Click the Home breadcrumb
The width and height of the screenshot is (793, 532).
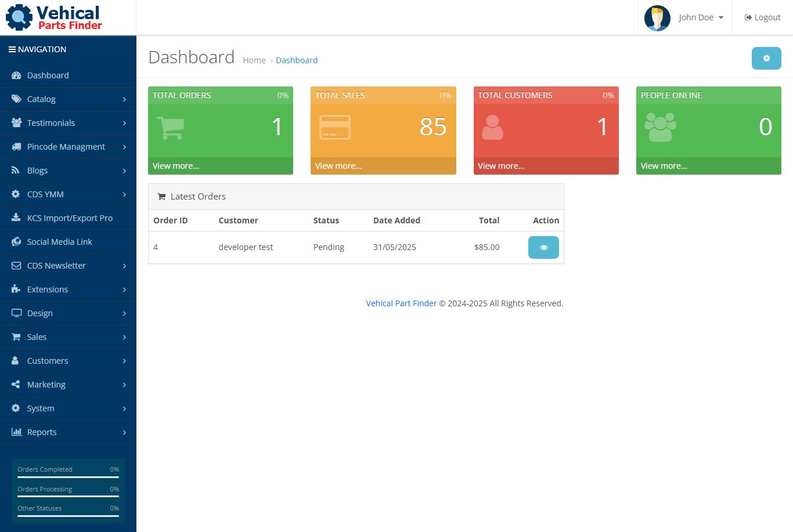[254, 60]
